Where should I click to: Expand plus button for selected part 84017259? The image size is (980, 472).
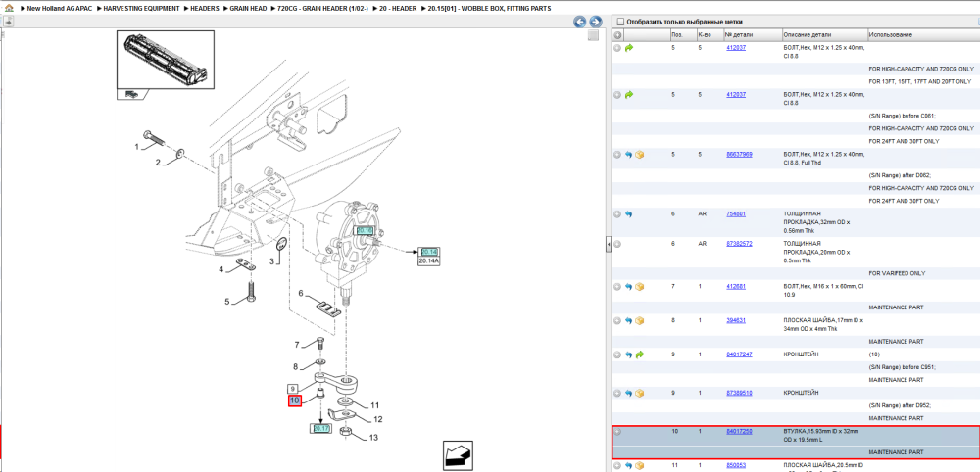click(617, 432)
